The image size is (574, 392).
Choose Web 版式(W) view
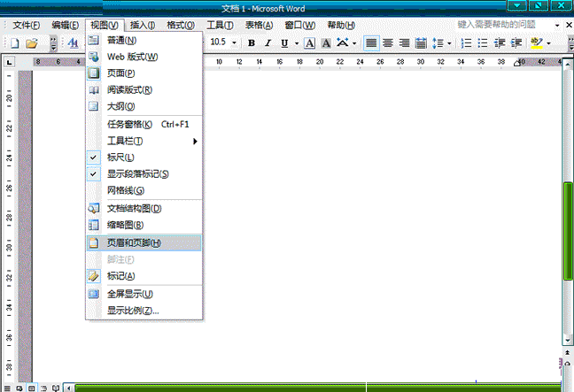point(144,57)
